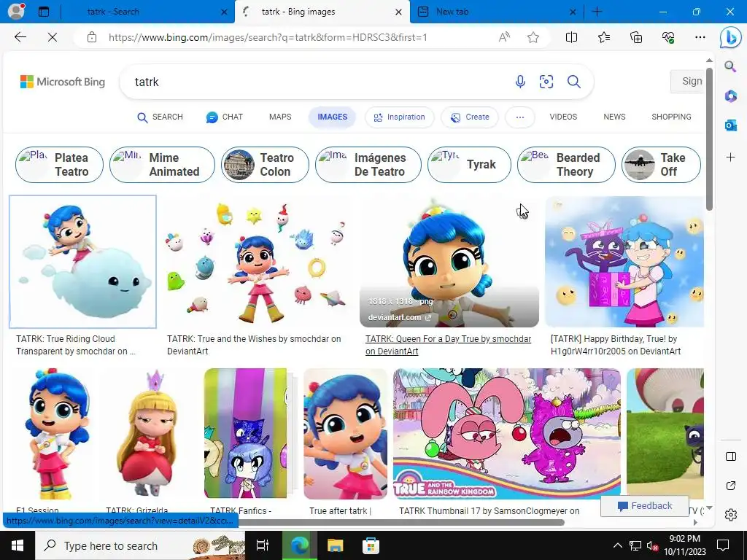Click the address bar URL

click(x=268, y=37)
